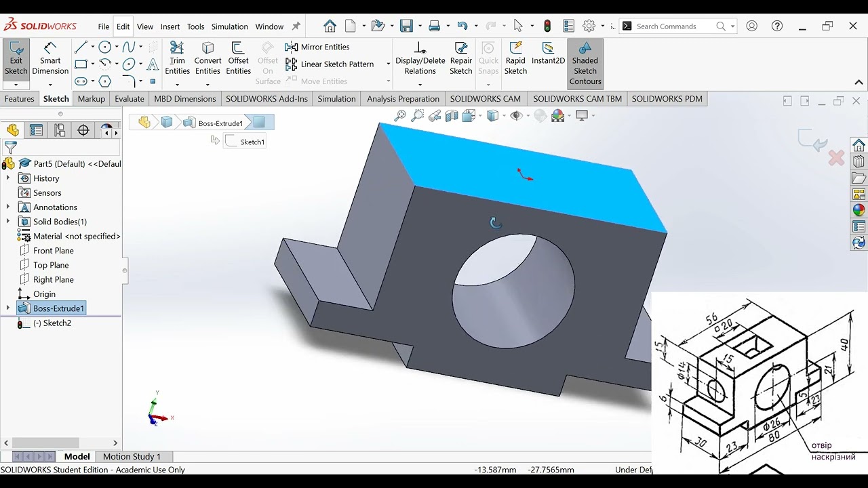Viewport: 868px width, 488px height.
Task: Switch to the Features tab
Action: pos(20,99)
